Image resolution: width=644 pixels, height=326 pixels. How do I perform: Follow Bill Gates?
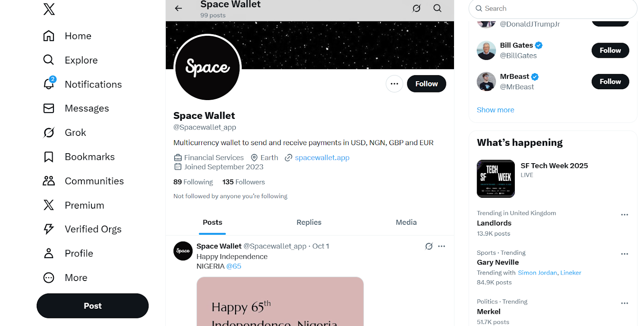point(610,50)
